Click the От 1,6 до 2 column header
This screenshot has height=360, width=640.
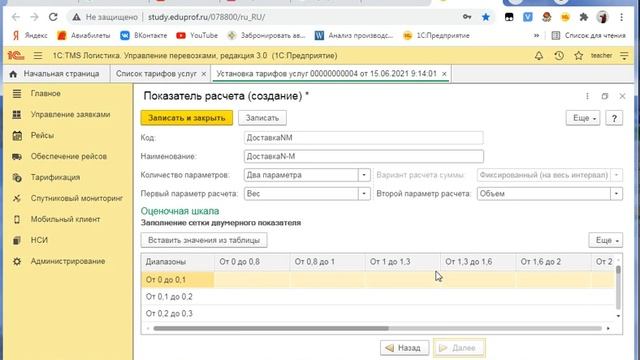pyautogui.click(x=553, y=262)
